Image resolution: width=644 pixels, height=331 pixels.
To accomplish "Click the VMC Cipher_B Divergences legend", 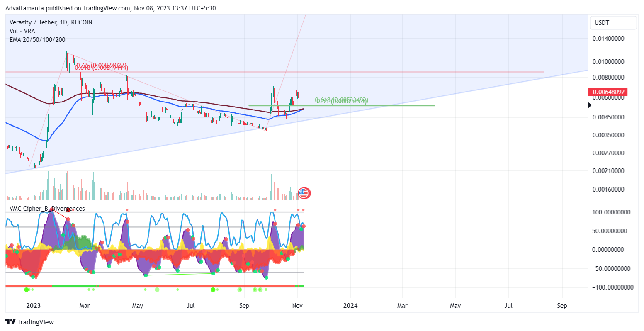I will [x=47, y=209].
